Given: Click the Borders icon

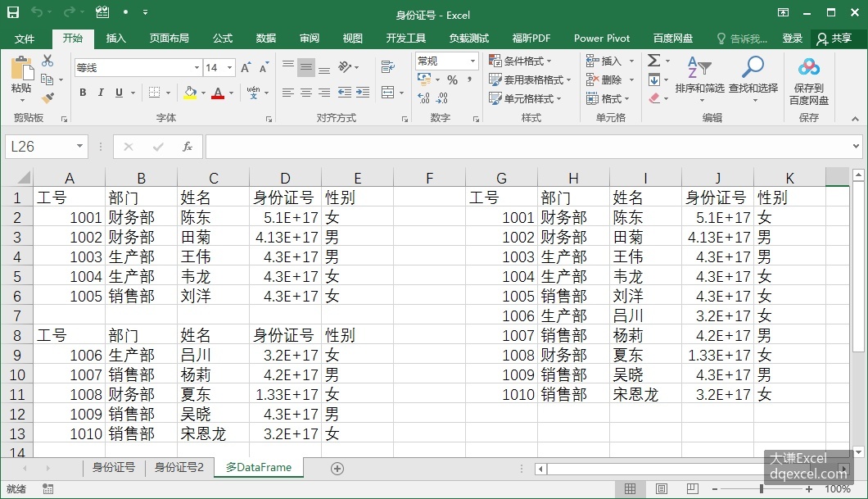Looking at the screenshot, I should click(x=155, y=93).
